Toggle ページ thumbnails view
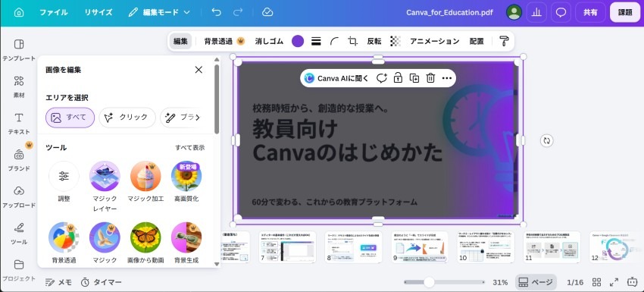Screen dimensions: 644x292 point(536,282)
